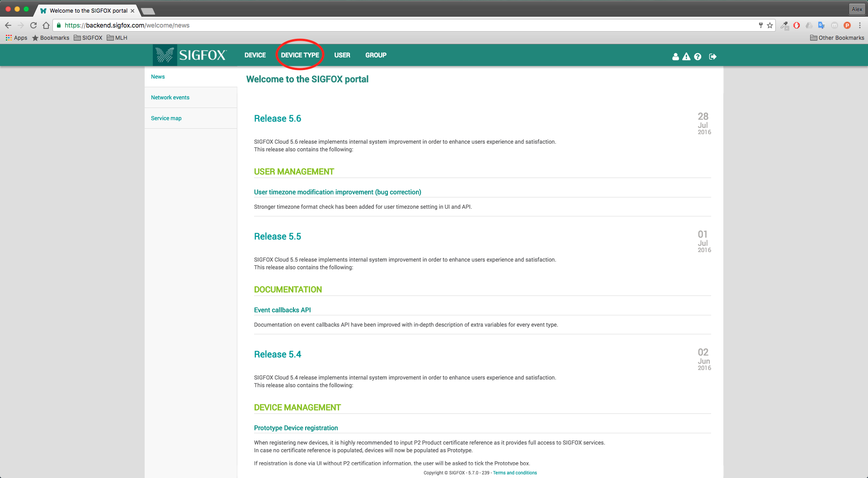Click the 01 Jul 2016 release date
The image size is (868, 478).
click(704, 241)
